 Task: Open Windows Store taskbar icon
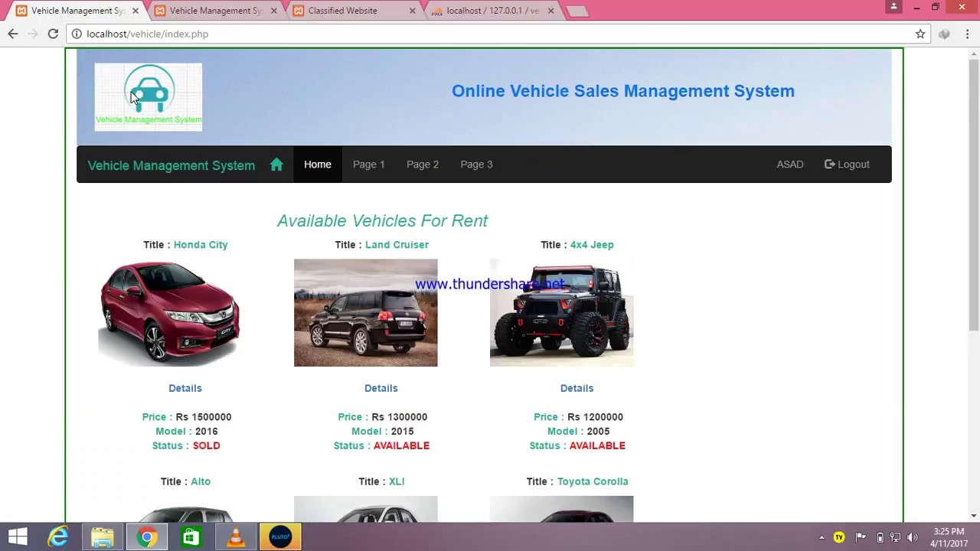191,537
